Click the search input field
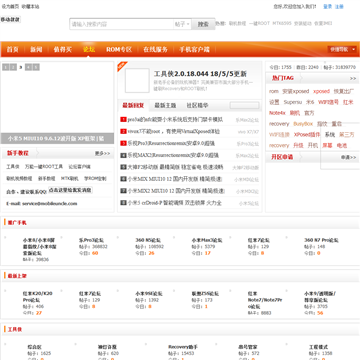Viewport: 360px width, 360px height. click(x=122, y=24)
